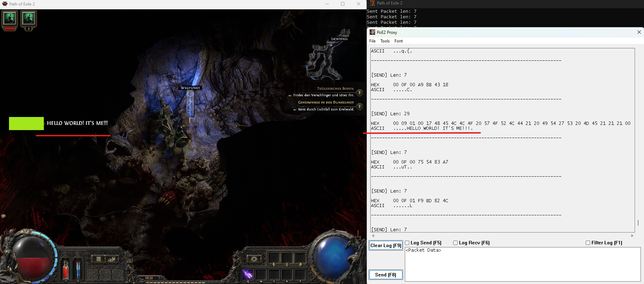Maximize the Path of Exile 2 game window
This screenshot has height=284, width=644.
(343, 4)
